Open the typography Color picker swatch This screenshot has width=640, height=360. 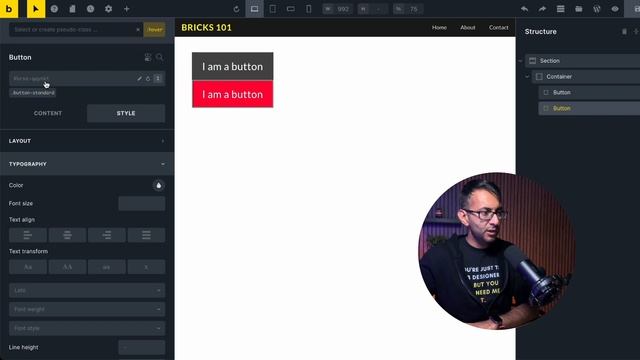point(159,185)
